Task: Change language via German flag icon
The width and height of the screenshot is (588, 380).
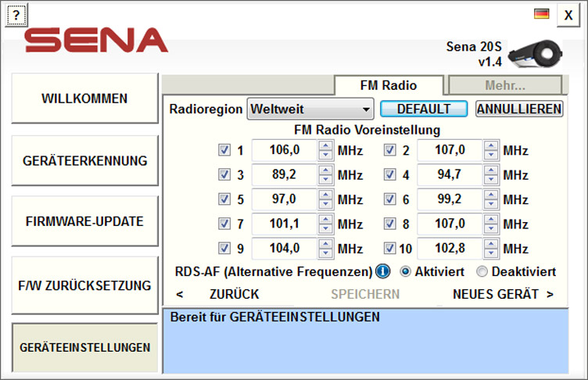Action: point(542,14)
